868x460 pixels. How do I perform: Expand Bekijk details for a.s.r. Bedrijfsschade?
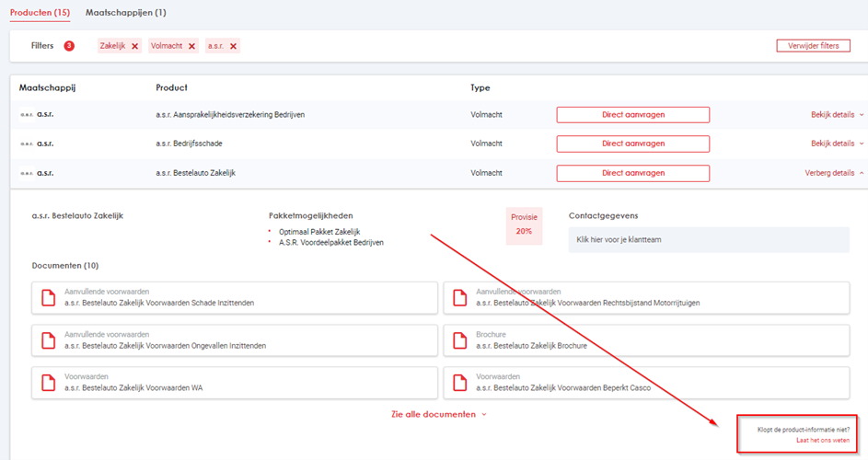coord(837,144)
